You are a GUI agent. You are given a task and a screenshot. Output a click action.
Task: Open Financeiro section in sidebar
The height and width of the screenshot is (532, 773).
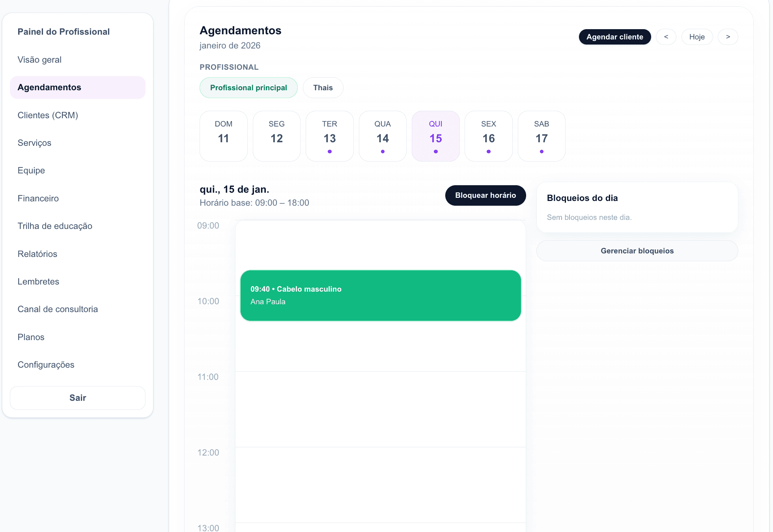38,198
